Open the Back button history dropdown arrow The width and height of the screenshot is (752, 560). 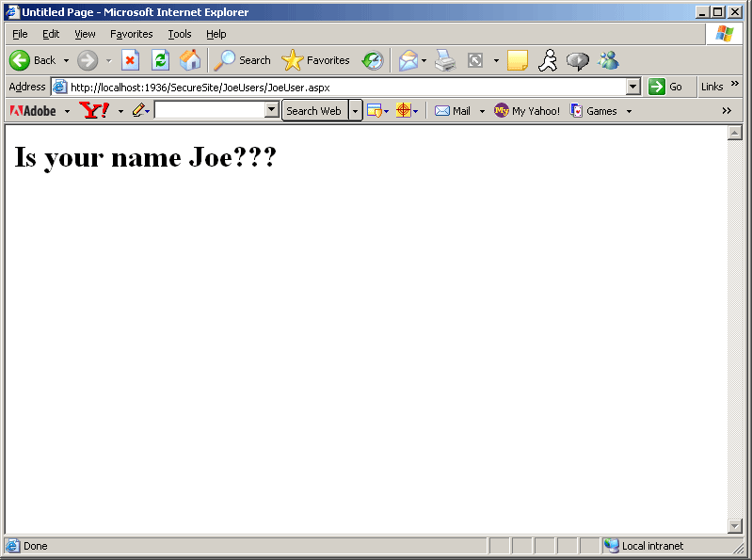66,60
